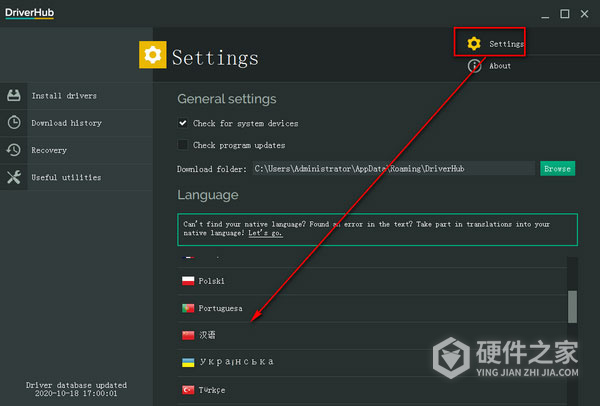Click the Recovery restore icon
The image size is (600, 406).
point(14,150)
